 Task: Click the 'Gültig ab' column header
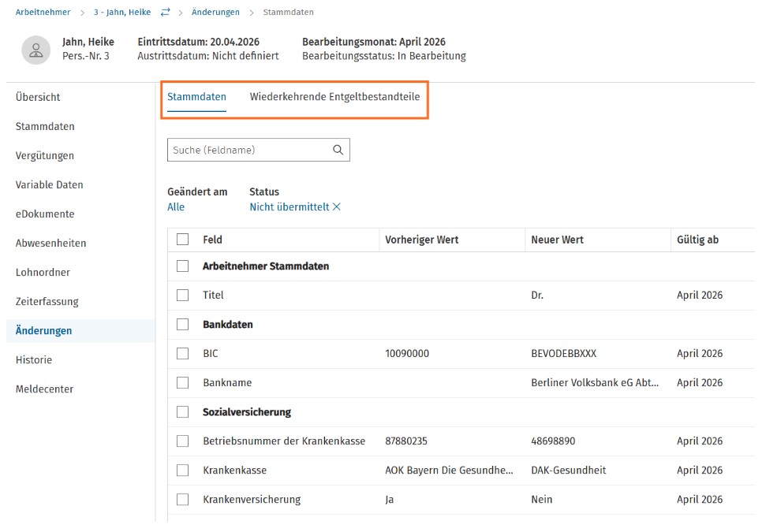[x=698, y=240]
